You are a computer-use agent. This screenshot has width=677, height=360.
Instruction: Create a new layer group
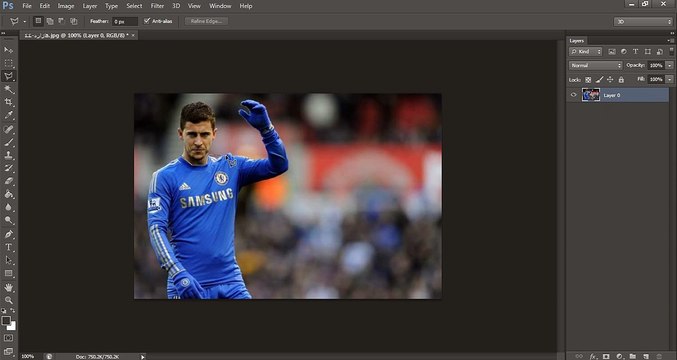tap(632, 356)
